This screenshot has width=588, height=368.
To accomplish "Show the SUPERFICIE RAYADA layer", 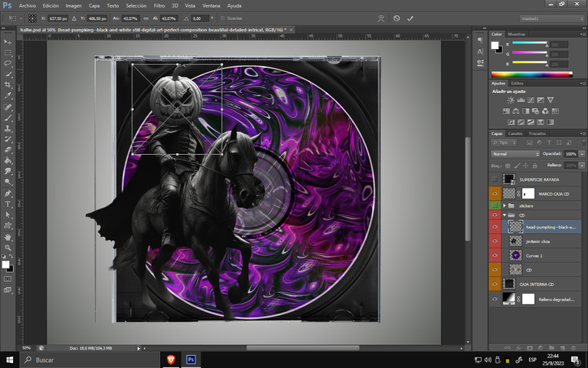I will pyautogui.click(x=495, y=179).
